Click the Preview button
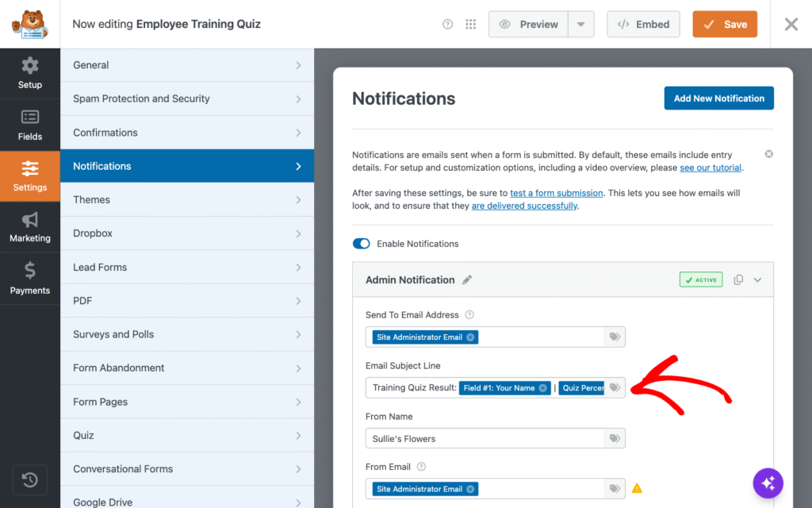 [528, 25]
